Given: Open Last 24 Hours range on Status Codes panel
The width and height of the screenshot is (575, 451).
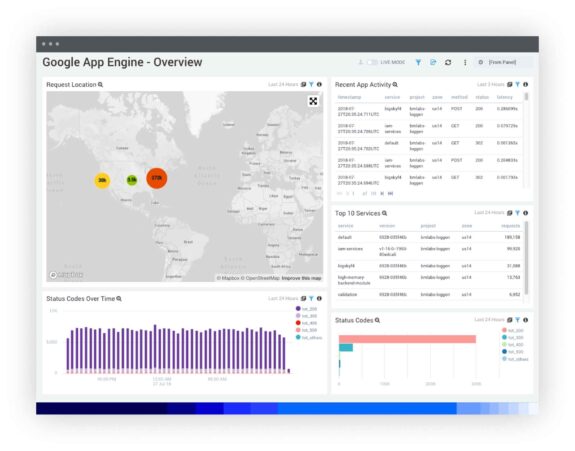Looking at the screenshot, I should tap(490, 320).
